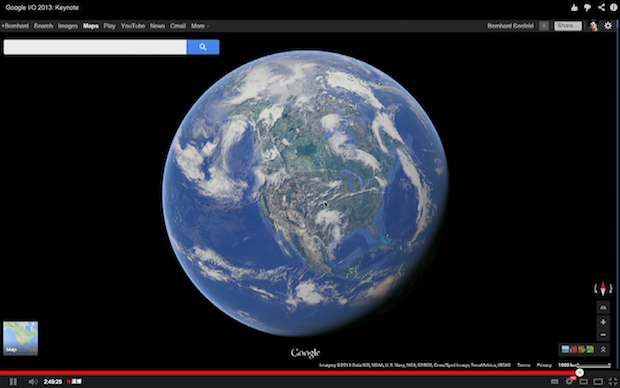Image resolution: width=620 pixels, height=388 pixels.
Task: Switch to Map view thumbnail
Action: [x=21, y=338]
